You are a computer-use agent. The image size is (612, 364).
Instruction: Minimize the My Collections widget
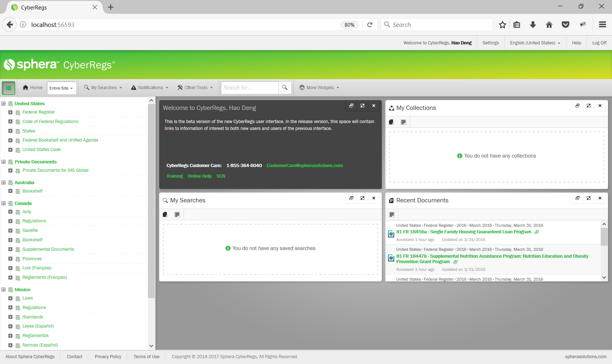point(577,106)
